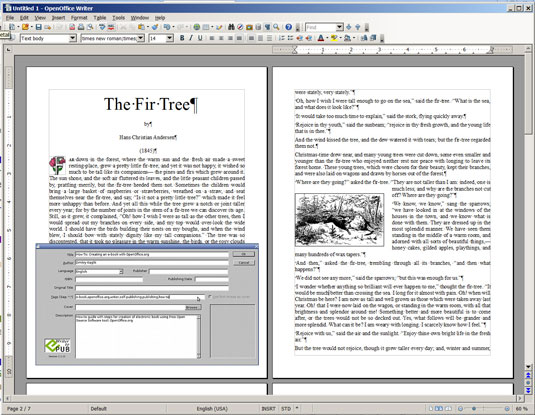Open the File menu
Image resolution: width=535 pixels, height=415 pixels.
[x=10, y=17]
